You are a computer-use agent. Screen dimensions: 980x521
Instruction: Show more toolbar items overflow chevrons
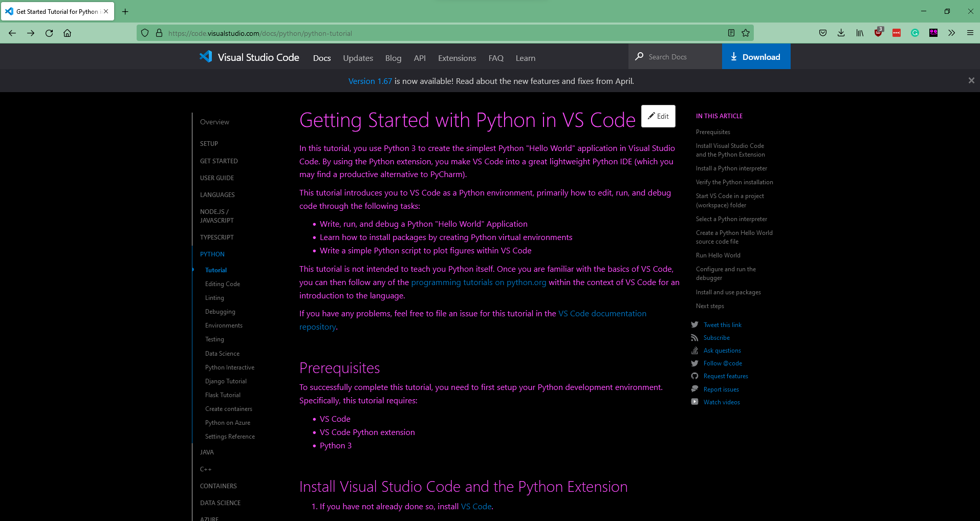click(x=952, y=33)
